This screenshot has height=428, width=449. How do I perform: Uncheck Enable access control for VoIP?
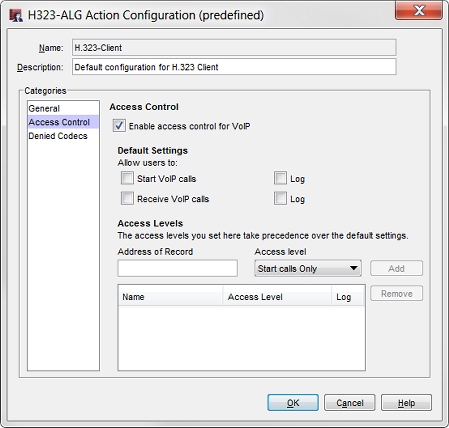coord(119,126)
